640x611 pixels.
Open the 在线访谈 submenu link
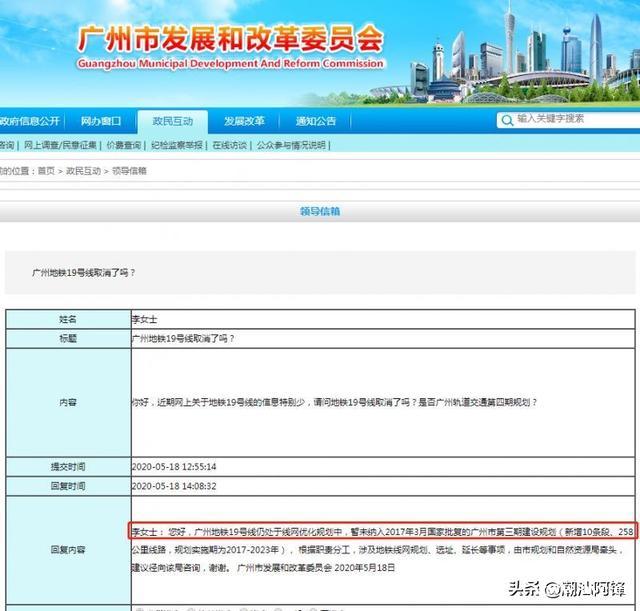click(229, 145)
